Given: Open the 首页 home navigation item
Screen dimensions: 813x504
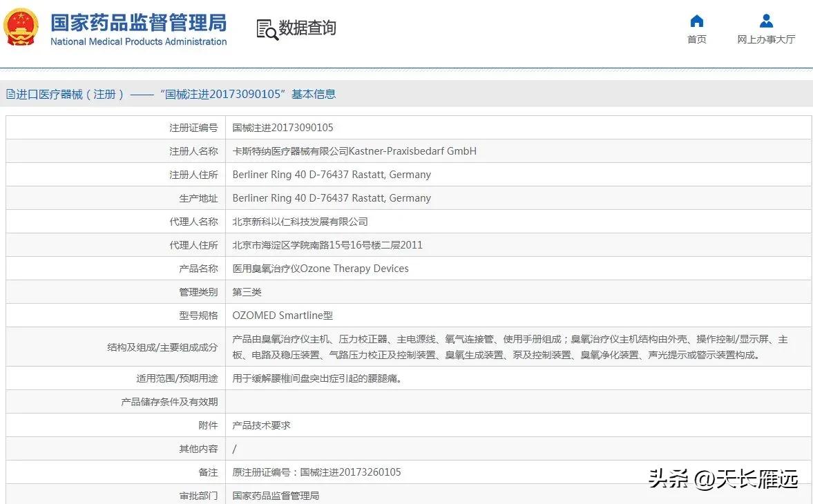Looking at the screenshot, I should 696,39.
